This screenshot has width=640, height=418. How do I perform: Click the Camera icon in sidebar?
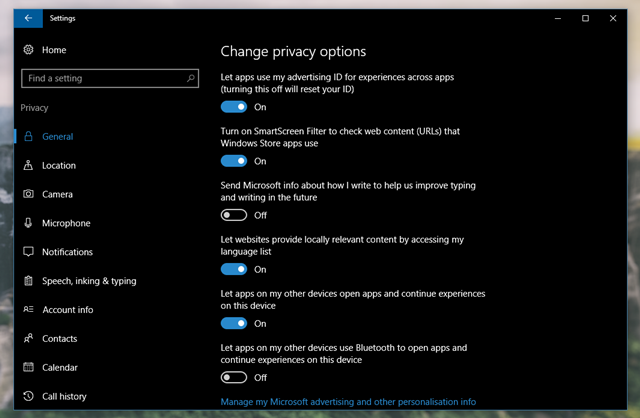click(x=28, y=194)
